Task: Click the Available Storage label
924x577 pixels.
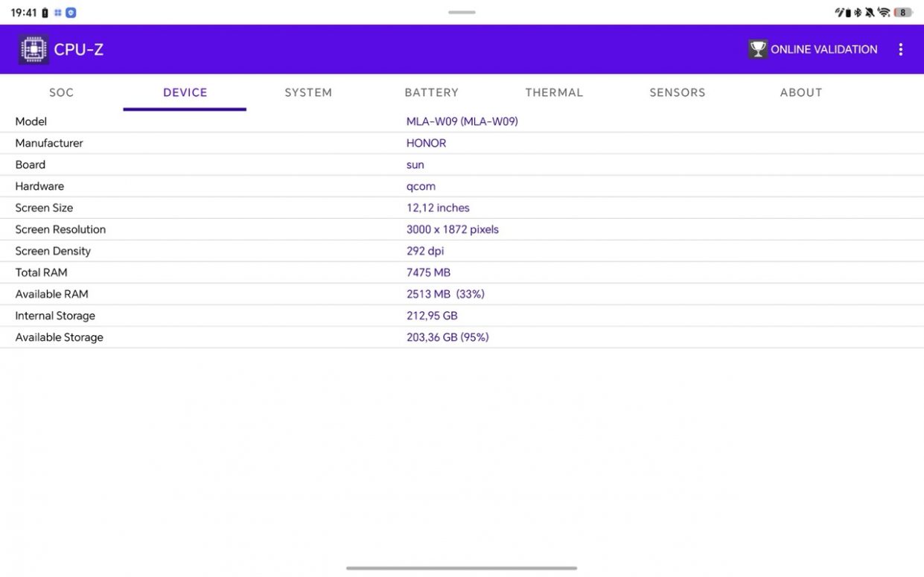Action: pos(60,337)
